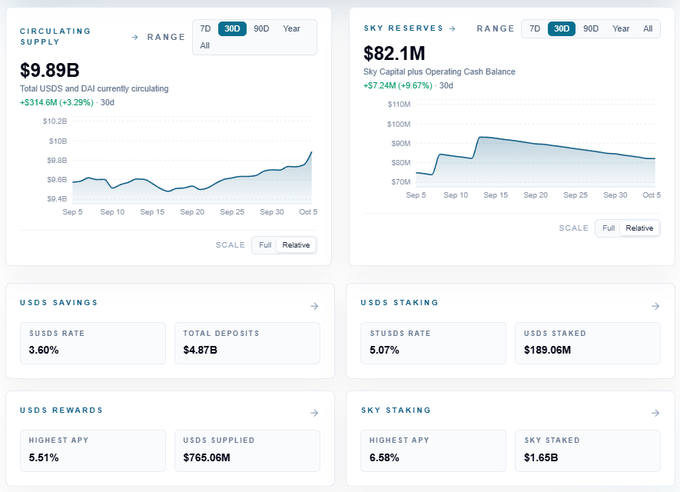Click 'Total USDS and DAI currently circulating' text
This screenshot has height=492, width=680.
(x=94, y=89)
